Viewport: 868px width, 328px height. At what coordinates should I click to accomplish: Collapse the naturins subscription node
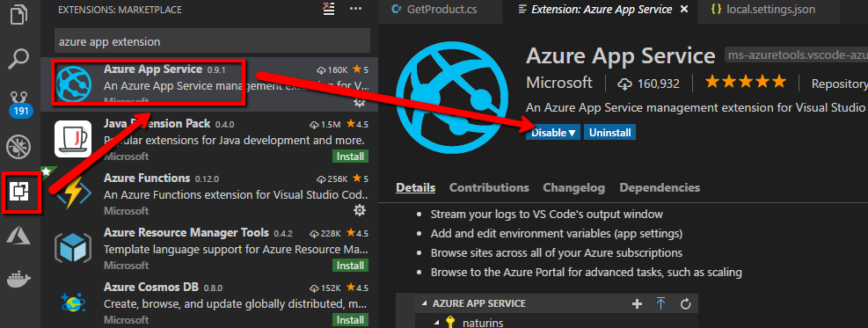point(436,323)
